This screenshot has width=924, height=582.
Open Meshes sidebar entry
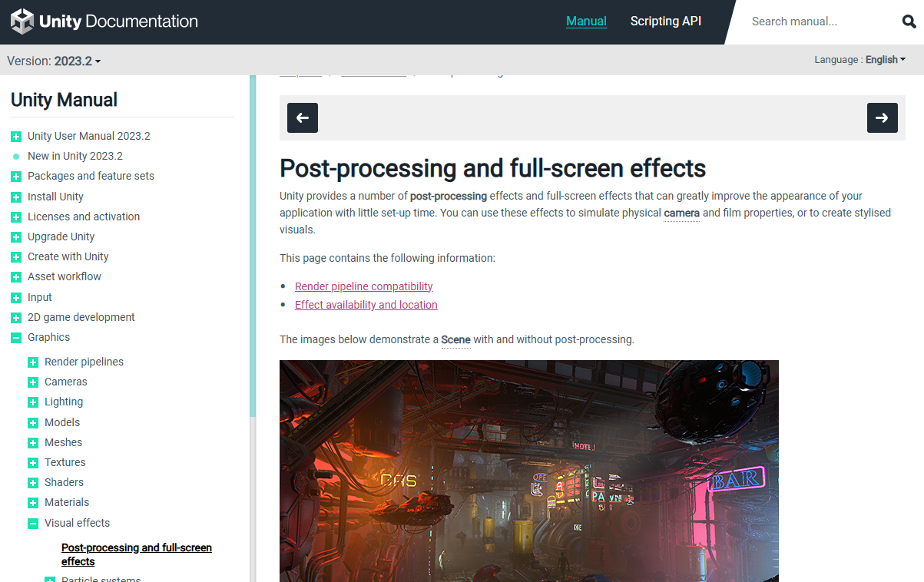click(x=63, y=442)
